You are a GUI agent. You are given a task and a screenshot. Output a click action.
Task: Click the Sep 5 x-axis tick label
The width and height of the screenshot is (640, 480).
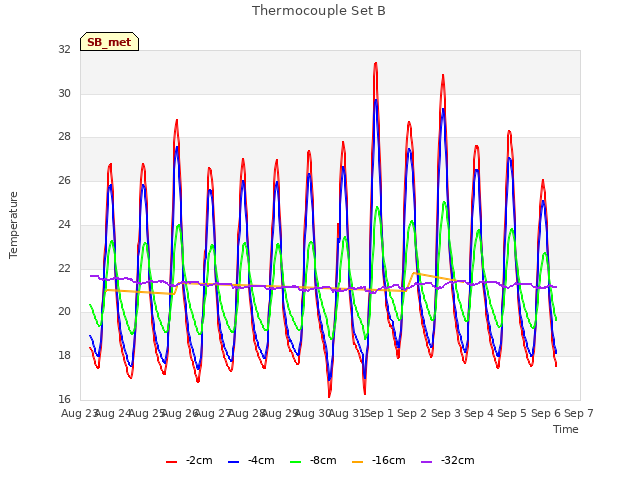click(512, 413)
